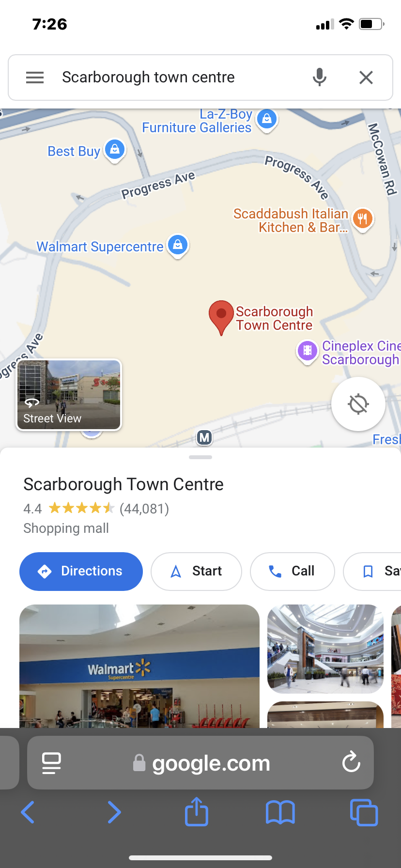Tap the Scaddabush restaurant pin icon
401x868 pixels.
click(363, 220)
